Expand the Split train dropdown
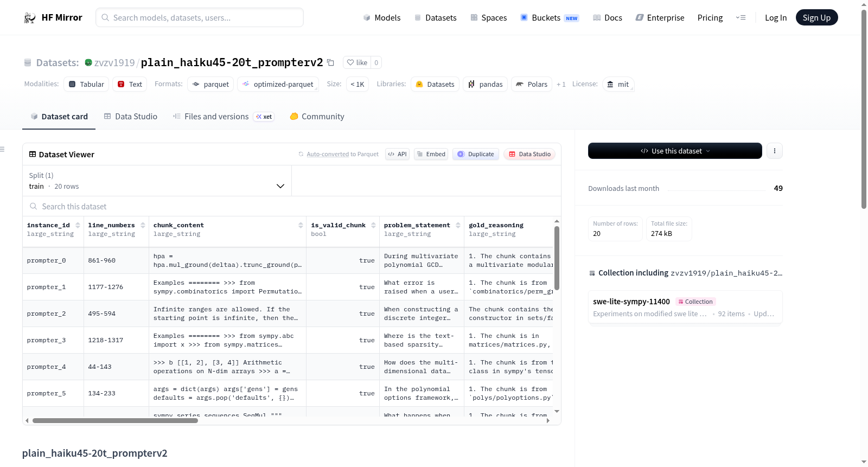Image resolution: width=868 pixels, height=467 pixels. (157, 181)
